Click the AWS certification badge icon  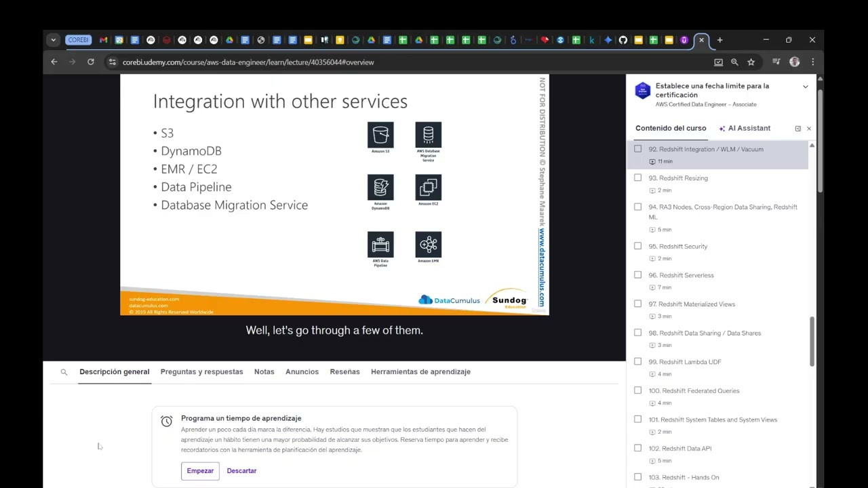642,91
